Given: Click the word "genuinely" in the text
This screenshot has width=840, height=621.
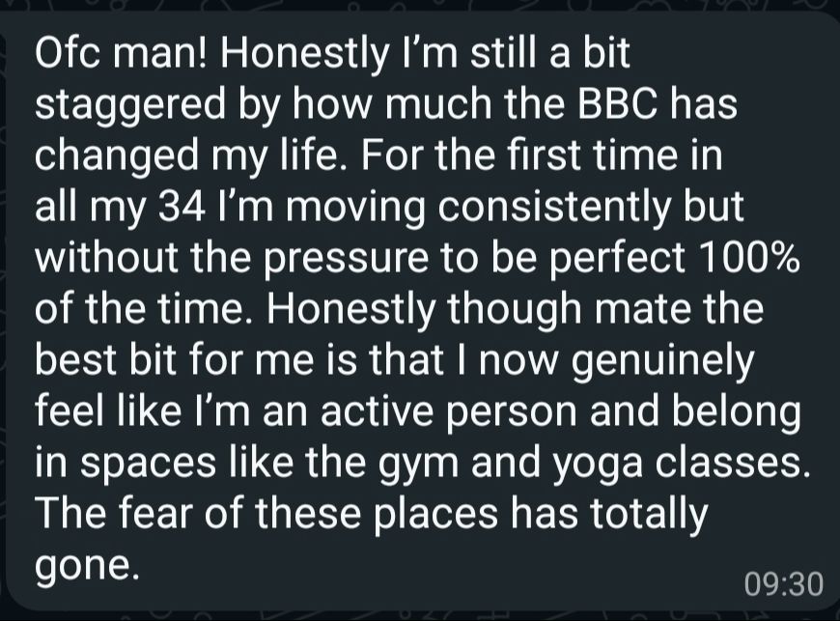Looking at the screenshot, I should pos(662,364).
